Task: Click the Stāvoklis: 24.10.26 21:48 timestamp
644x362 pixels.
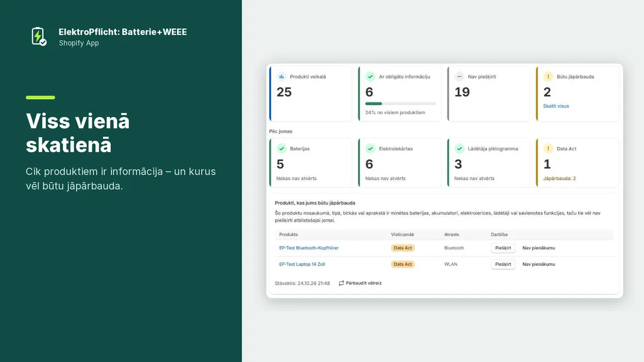Action: click(x=302, y=283)
